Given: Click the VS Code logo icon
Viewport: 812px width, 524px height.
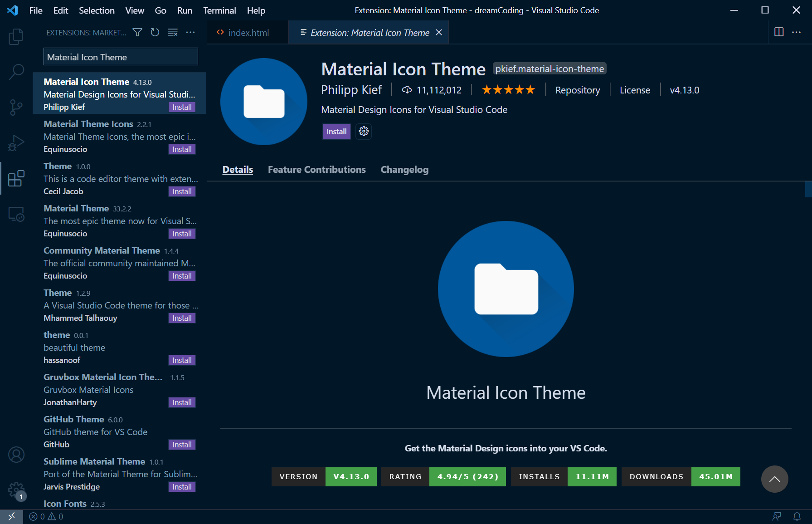Looking at the screenshot, I should pos(13,10).
